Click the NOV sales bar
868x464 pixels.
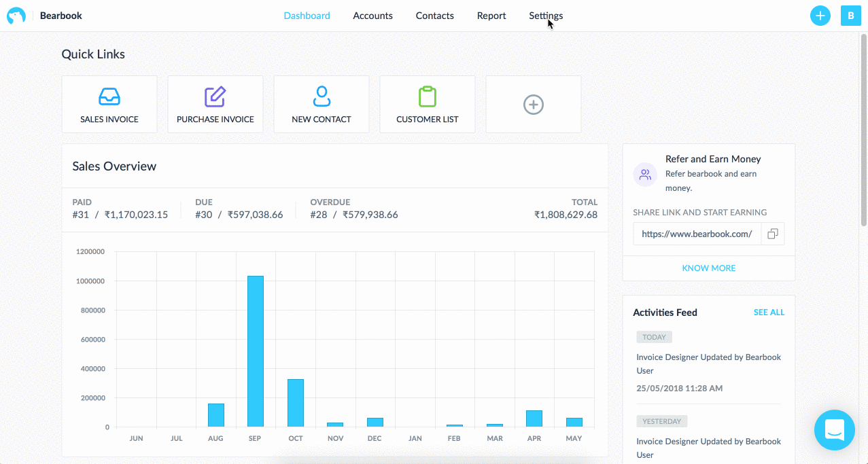tap(335, 425)
